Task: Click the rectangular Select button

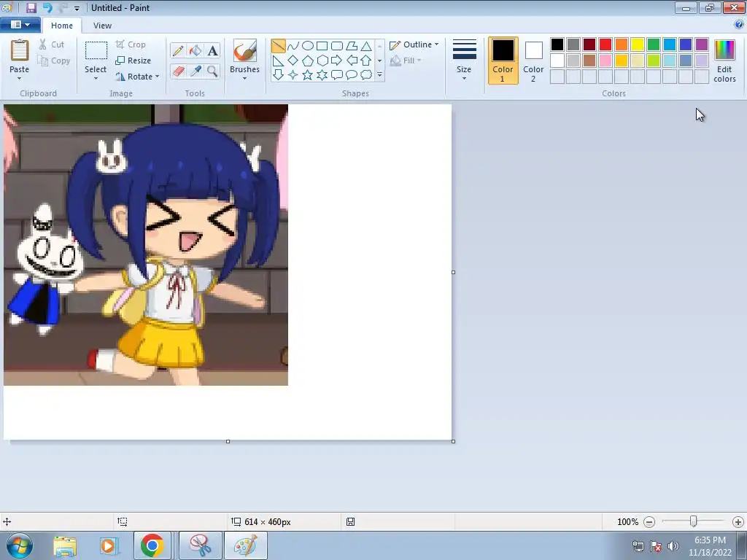Action: pyautogui.click(x=96, y=51)
